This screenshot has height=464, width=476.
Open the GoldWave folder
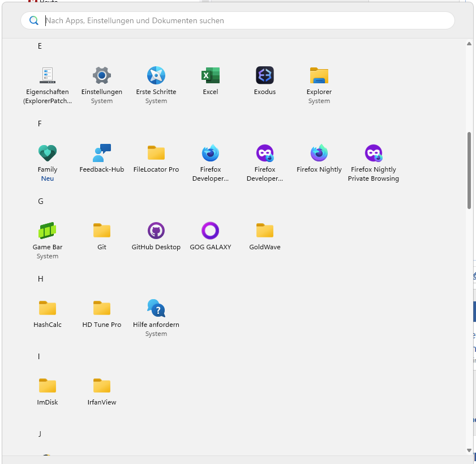[265, 236]
